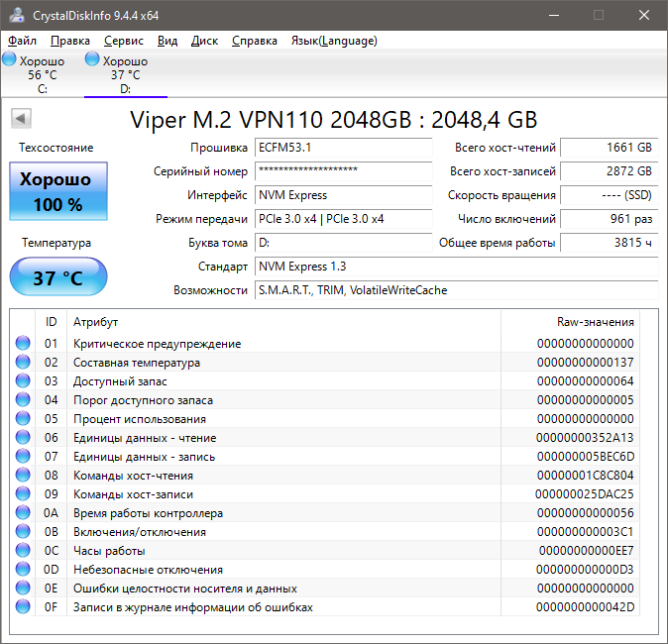Click the status orb for Часы работы row
Image resolution: width=668 pixels, height=644 pixels.
23,550
